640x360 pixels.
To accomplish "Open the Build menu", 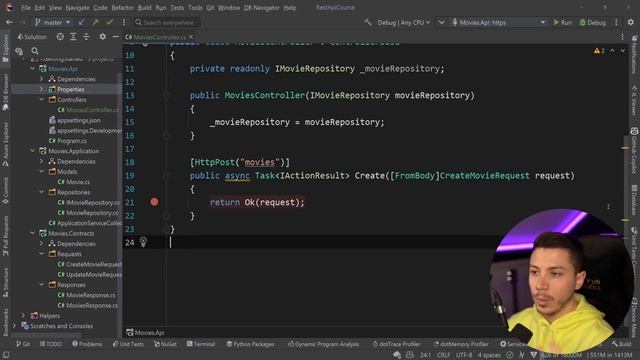I will [x=144, y=8].
